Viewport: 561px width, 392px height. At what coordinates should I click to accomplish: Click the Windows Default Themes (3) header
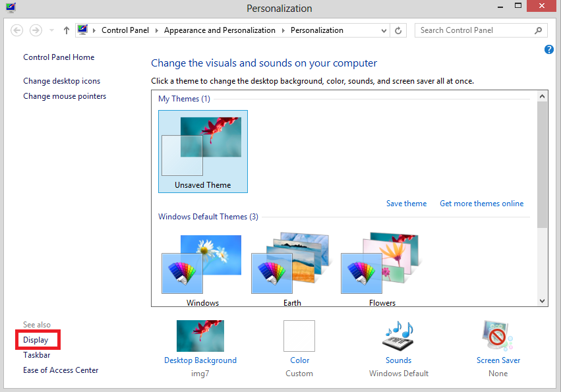(x=208, y=217)
